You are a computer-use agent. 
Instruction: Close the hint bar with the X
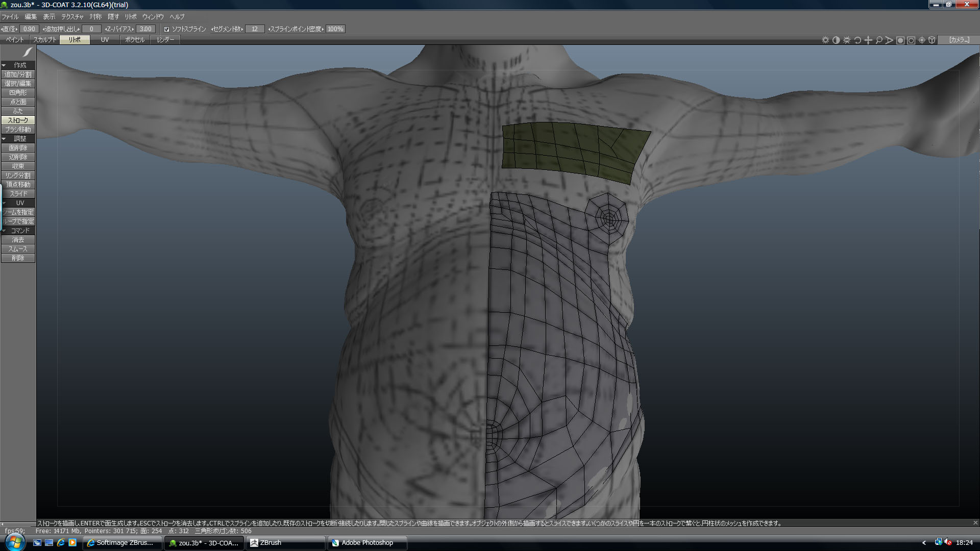(x=975, y=523)
